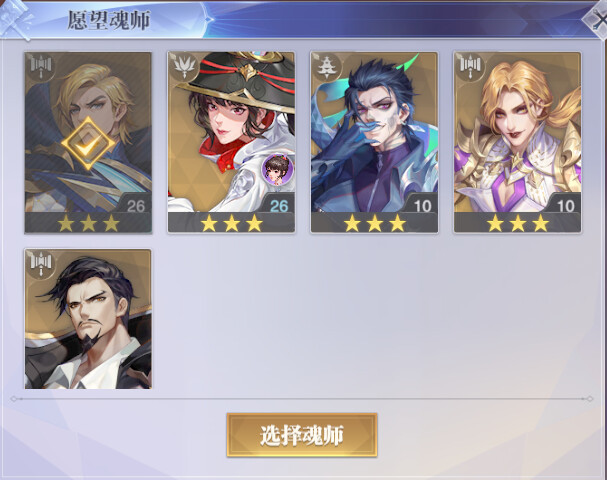This screenshot has height=480, width=607.
Task: Click three stars under golden-armored woman
Action: click(x=518, y=223)
